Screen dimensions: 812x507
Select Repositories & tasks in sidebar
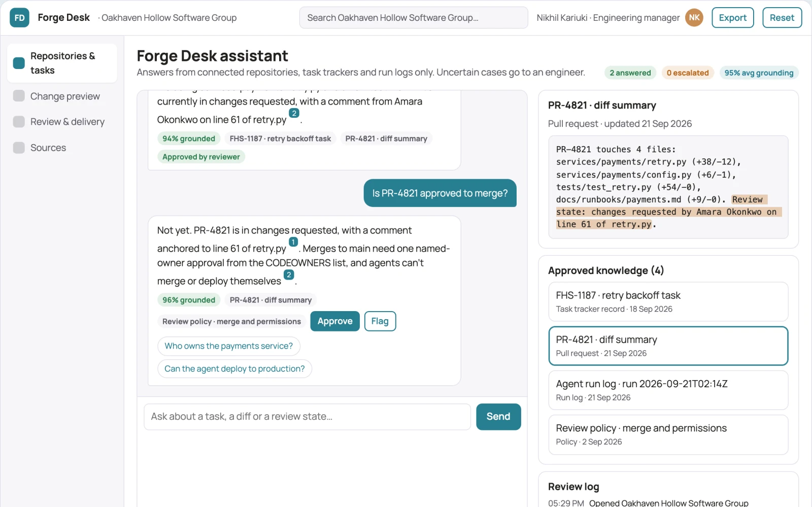coord(62,63)
